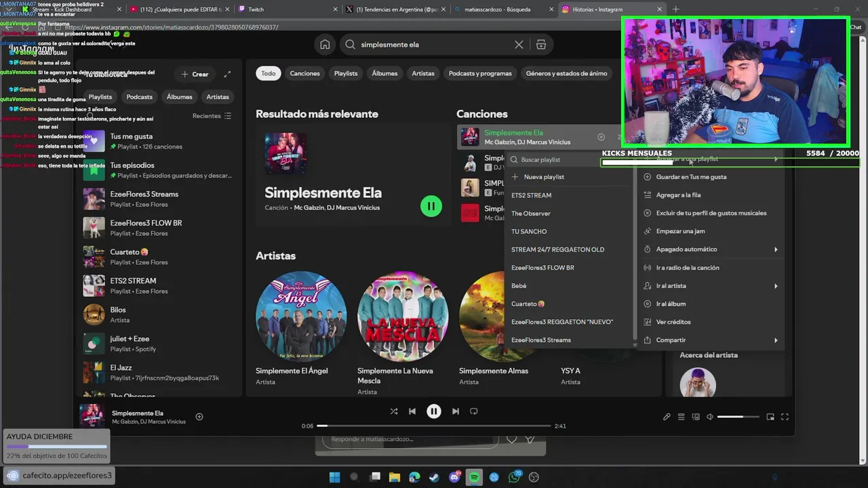This screenshot has width=868, height=488.
Task: Add song to ETS2 STREAM playlist
Action: (568, 195)
